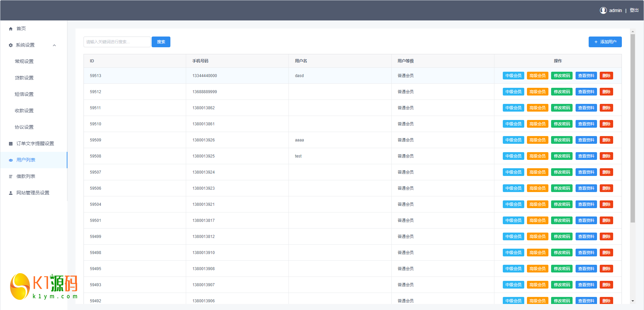
Task: Open 贷款设置 submenu item
Action: coord(24,78)
